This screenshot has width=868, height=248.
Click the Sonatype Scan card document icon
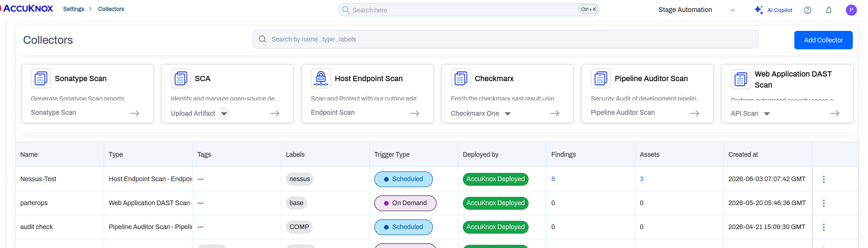coord(41,78)
